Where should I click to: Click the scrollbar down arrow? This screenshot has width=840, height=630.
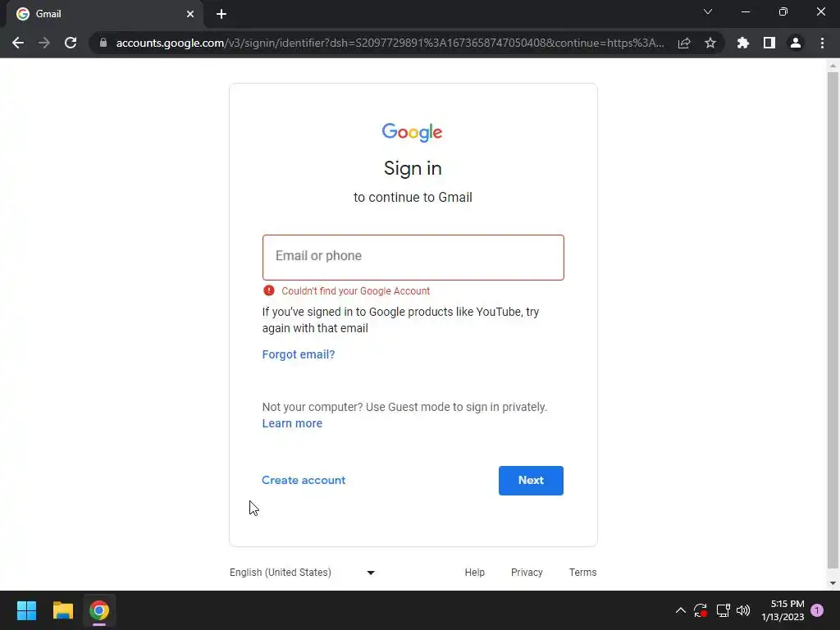833,583
